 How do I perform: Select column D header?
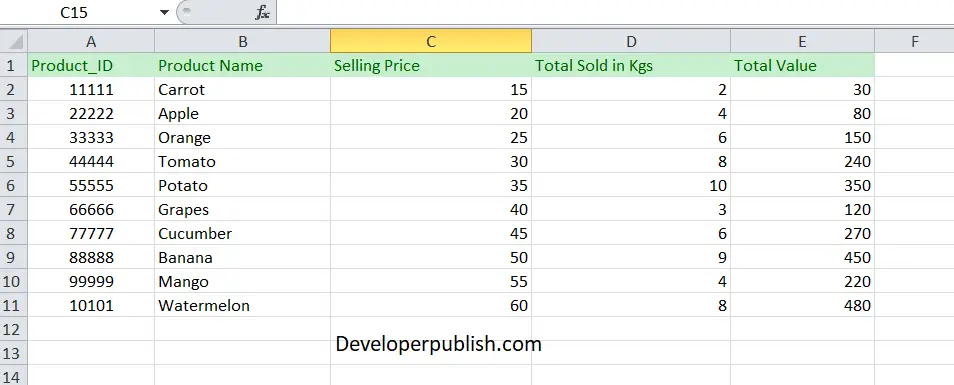[x=631, y=41]
